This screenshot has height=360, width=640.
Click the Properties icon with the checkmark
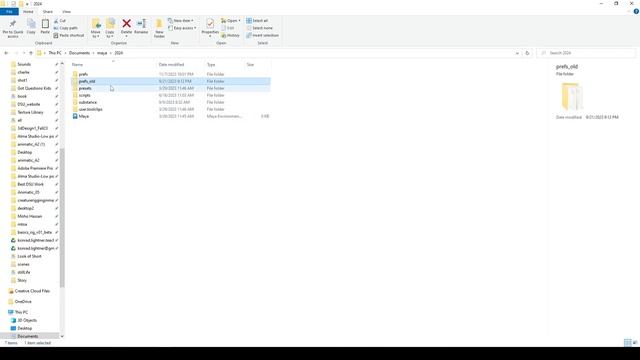pos(210,23)
